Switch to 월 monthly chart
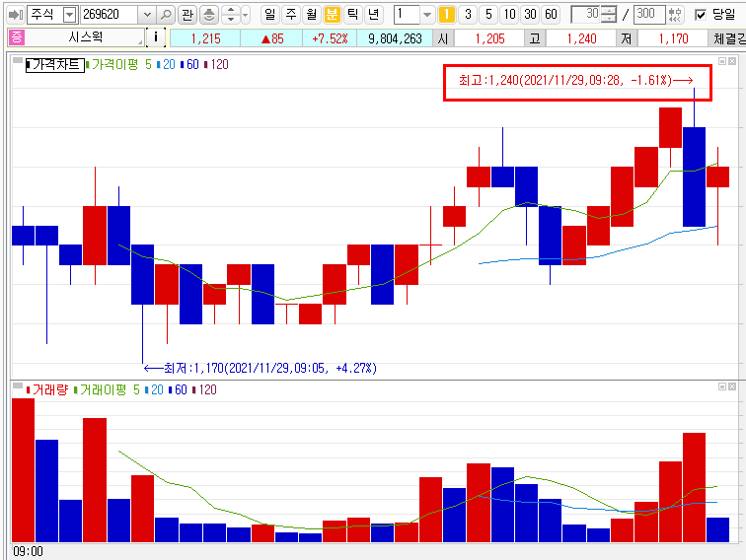746x560 pixels. coord(312,14)
